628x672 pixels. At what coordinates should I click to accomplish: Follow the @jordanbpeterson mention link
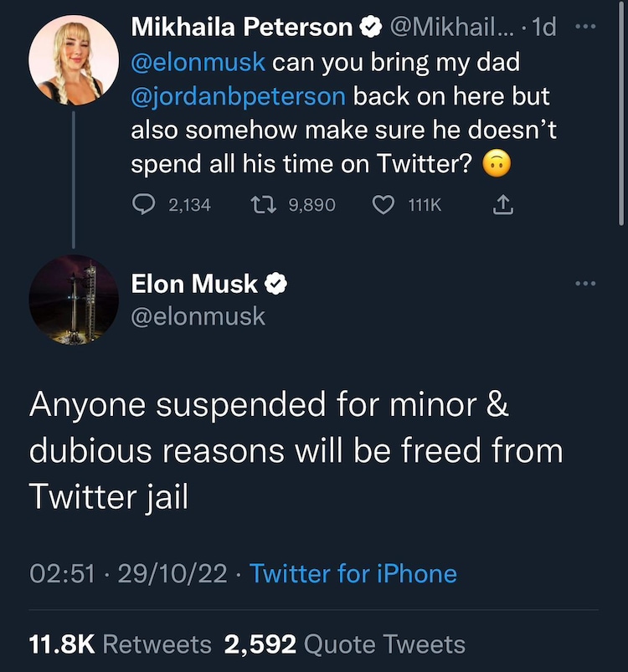(x=238, y=96)
